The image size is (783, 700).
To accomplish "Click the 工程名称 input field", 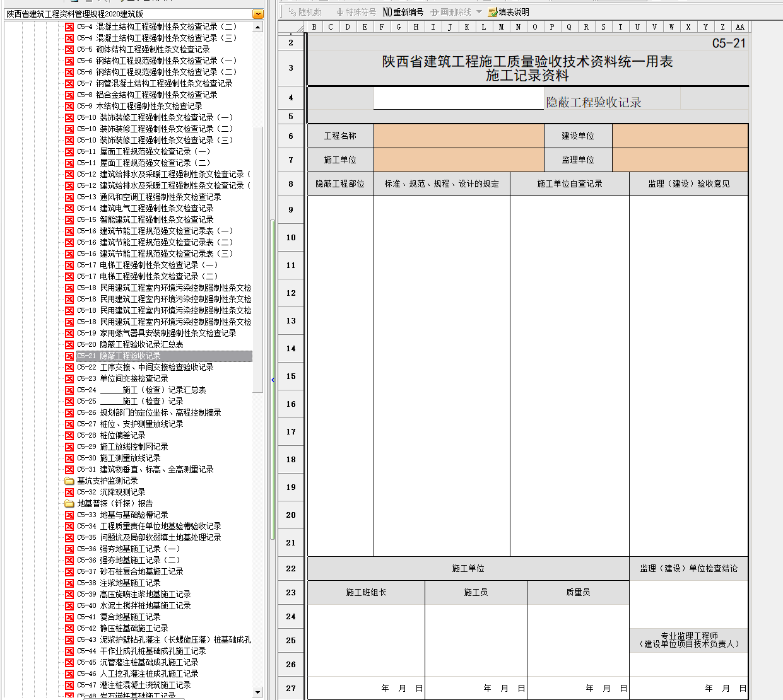I will 459,136.
